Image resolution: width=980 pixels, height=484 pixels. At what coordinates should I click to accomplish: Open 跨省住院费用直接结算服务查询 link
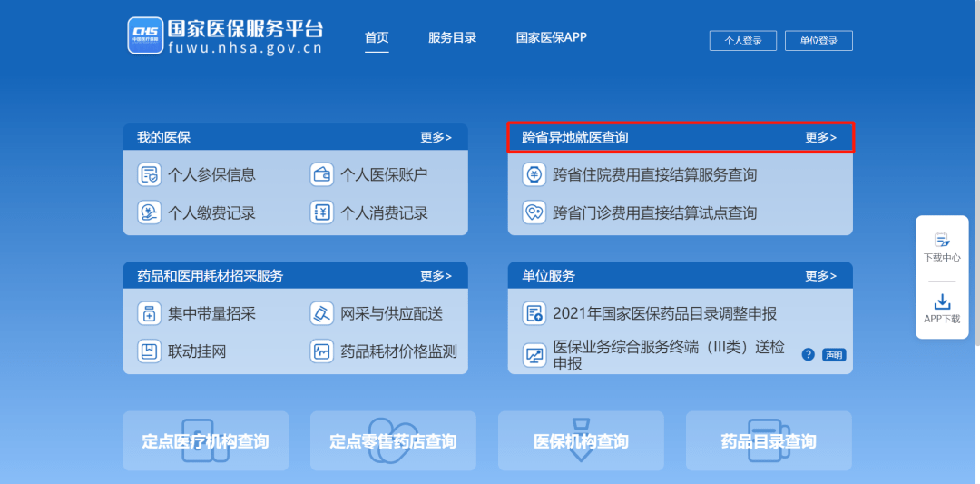click(655, 175)
